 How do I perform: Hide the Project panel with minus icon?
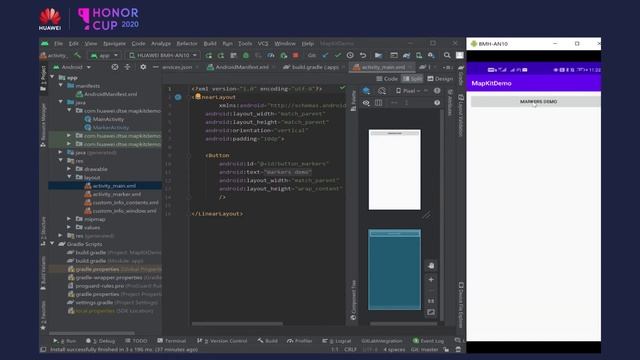coord(156,67)
